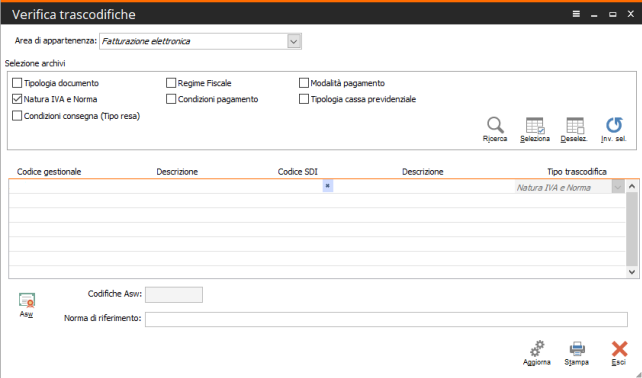
Task: Open the Asw certificate icon
Action: pyautogui.click(x=27, y=300)
